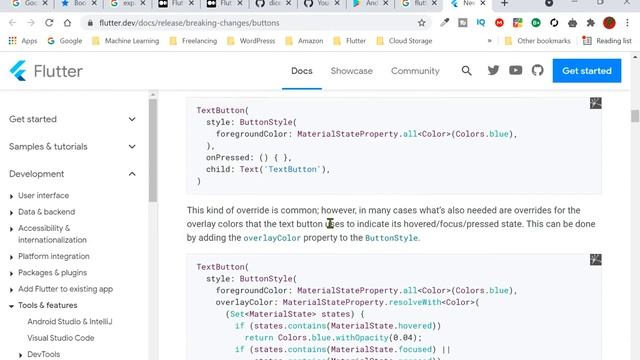Click the eyedropper extension icon

[444, 23]
